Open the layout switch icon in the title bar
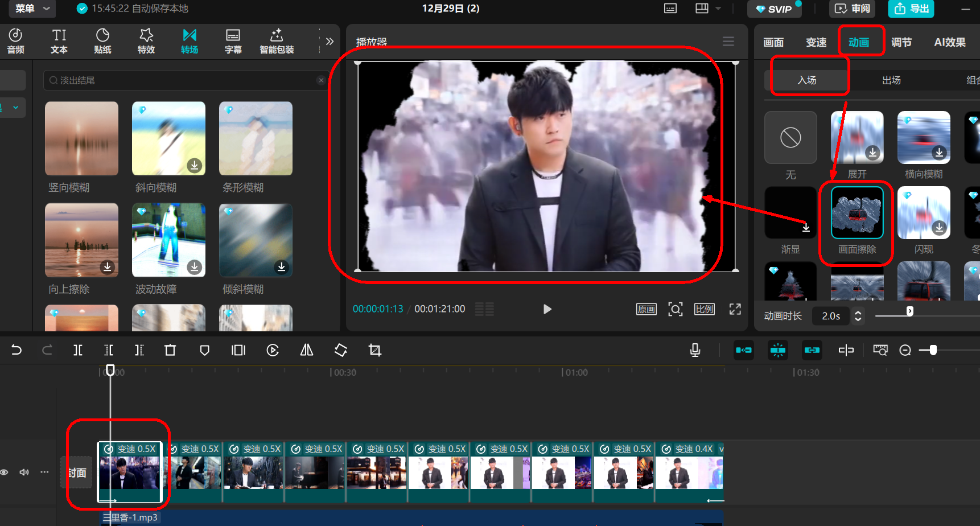 tap(702, 9)
